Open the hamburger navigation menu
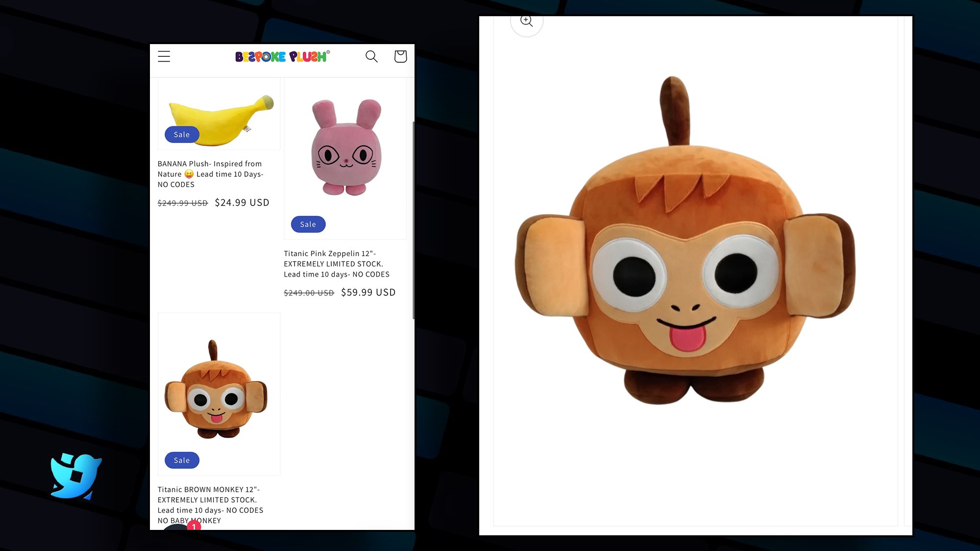 point(164,56)
